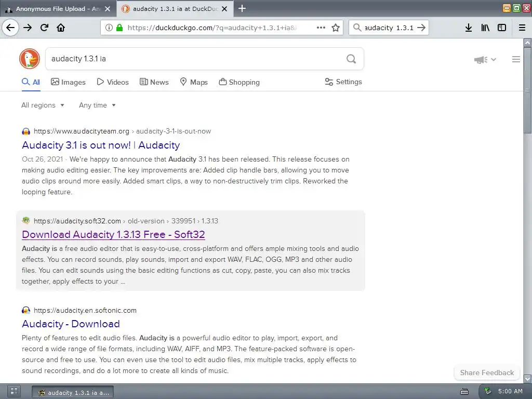Focus the browser search bar text
532x399 pixels.
389,28
